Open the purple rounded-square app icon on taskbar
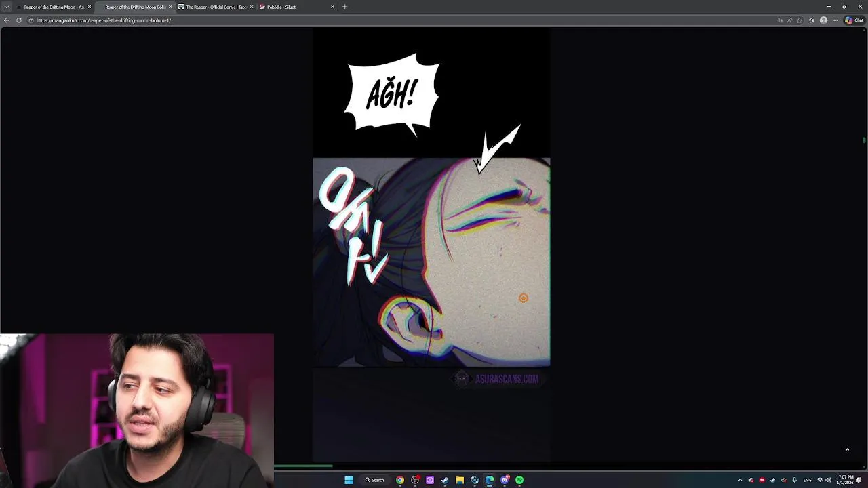Viewport: 868px width, 488px height. pos(430,480)
